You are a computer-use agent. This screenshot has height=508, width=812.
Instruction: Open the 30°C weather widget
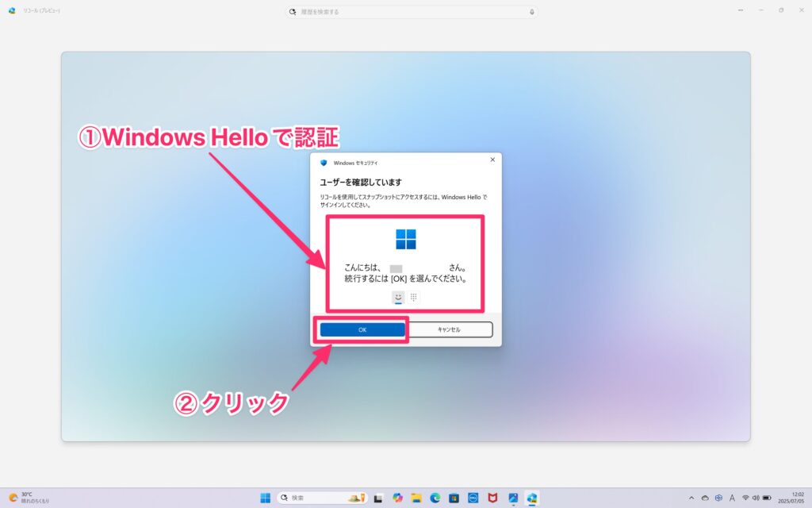tap(29, 498)
